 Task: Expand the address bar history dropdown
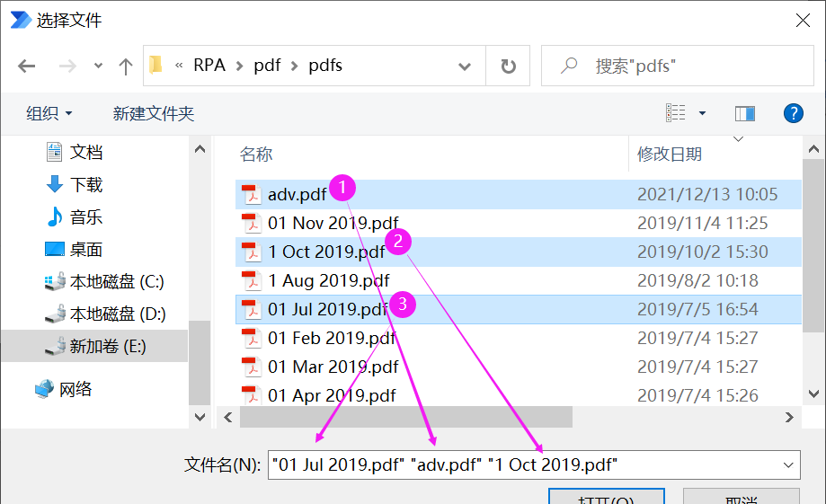pyautogui.click(x=464, y=66)
